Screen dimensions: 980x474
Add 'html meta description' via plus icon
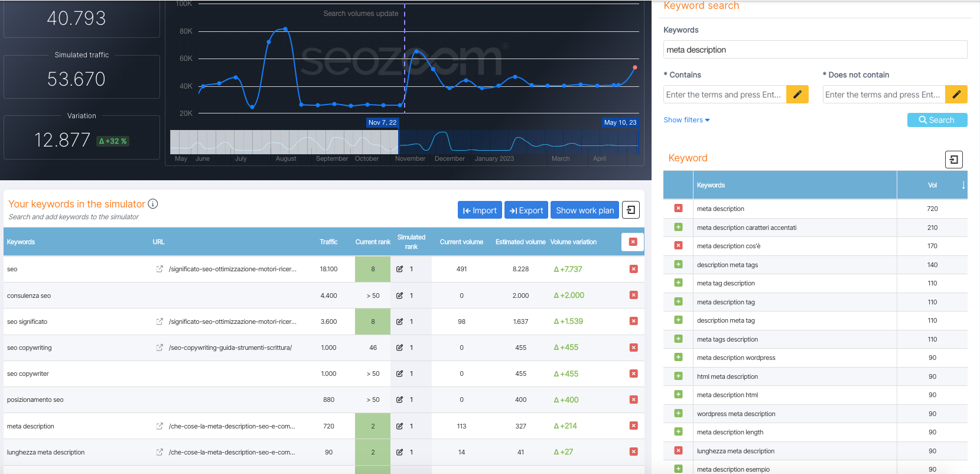click(678, 376)
